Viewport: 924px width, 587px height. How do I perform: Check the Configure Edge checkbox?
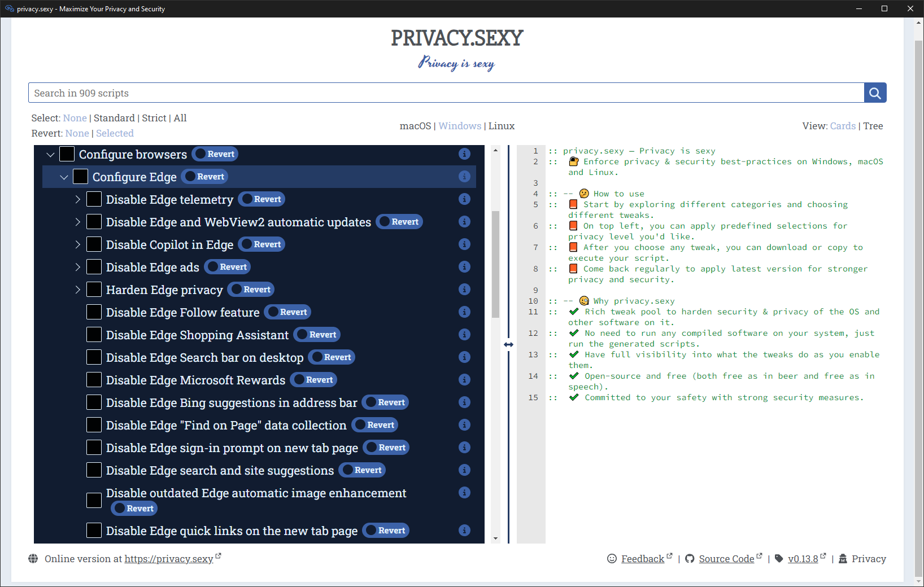(x=81, y=177)
